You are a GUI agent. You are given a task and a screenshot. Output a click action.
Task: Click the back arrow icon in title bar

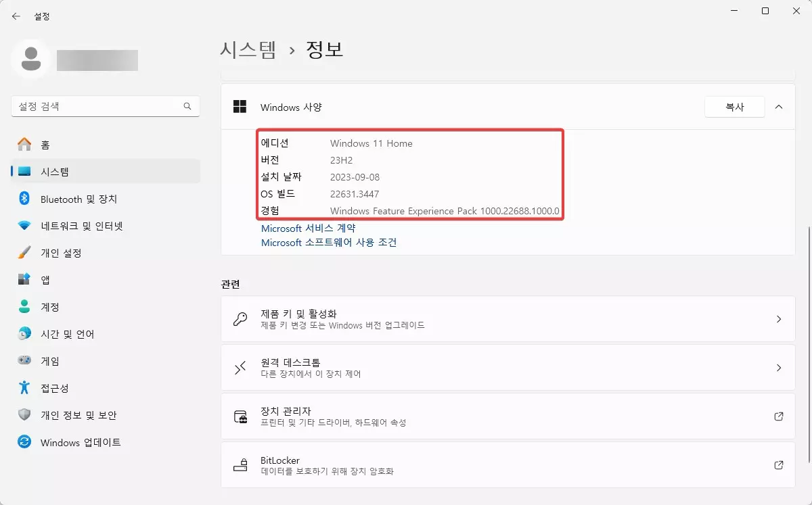pyautogui.click(x=16, y=16)
